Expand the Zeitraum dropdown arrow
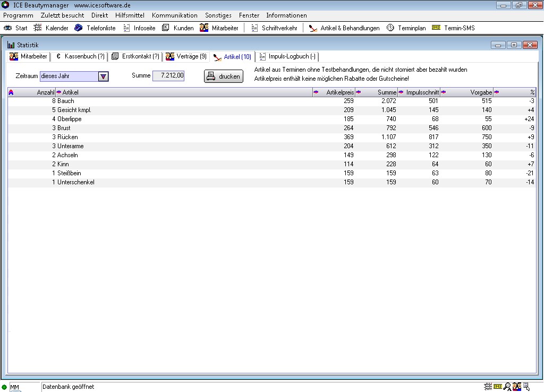The height and width of the screenshot is (392, 544). [104, 76]
